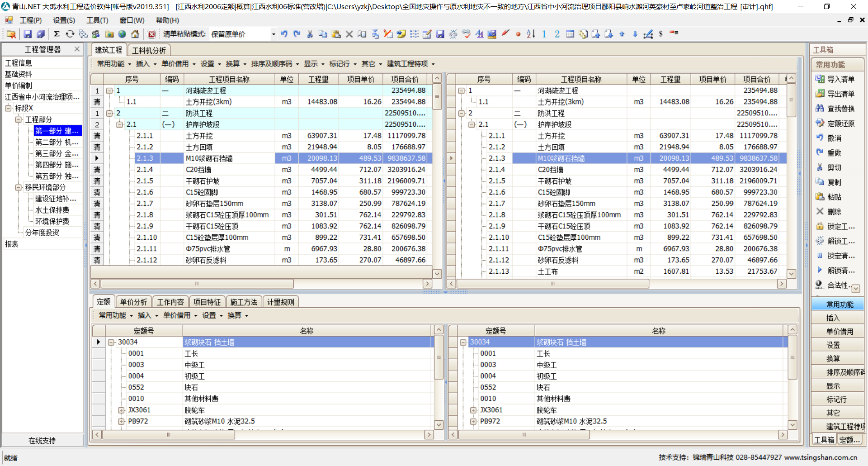Click the 在线支持 button
This screenshot has width=868, height=466.
coord(42,440)
